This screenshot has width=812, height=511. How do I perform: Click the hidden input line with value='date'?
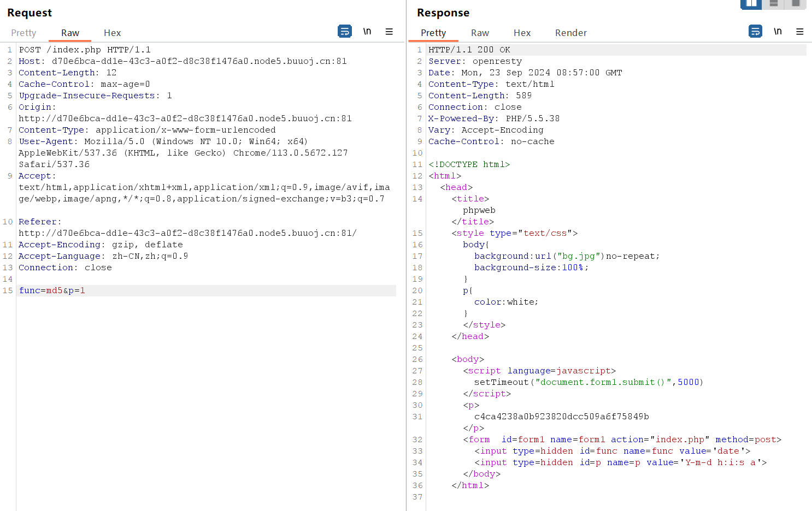(x=613, y=451)
